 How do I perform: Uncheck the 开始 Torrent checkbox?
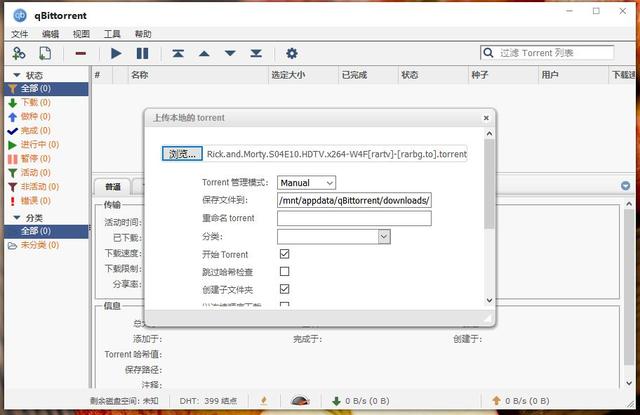[285, 254]
